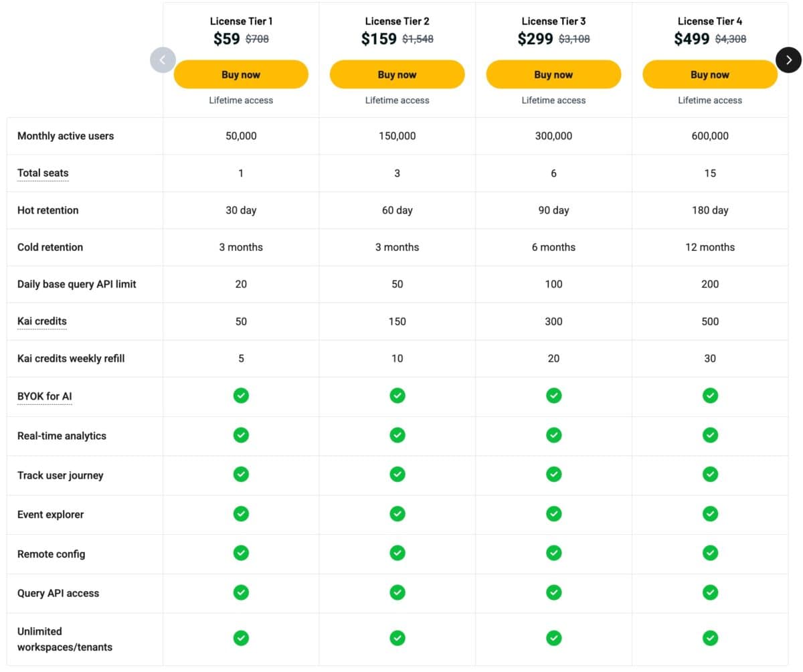Click the underlined BYOK for AI label
The image size is (803, 672).
point(44,396)
